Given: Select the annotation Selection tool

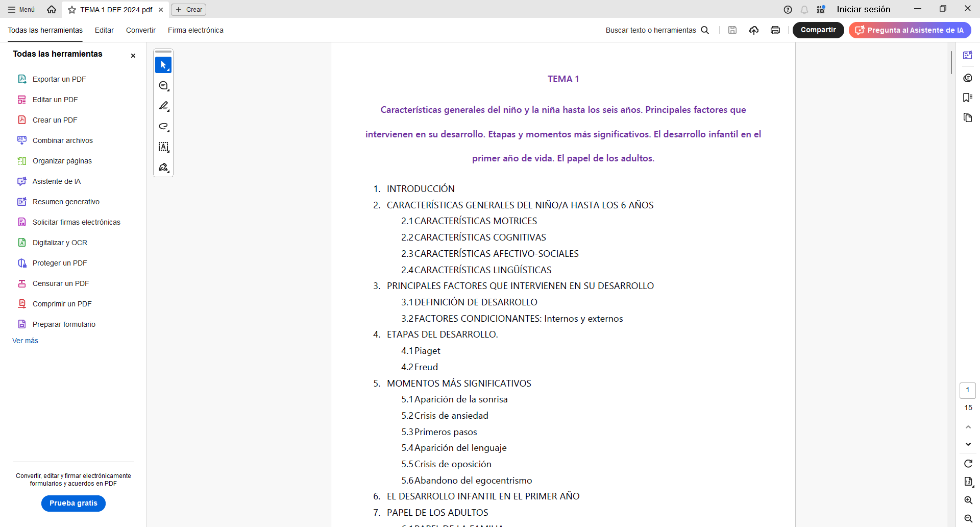Looking at the screenshot, I should (163, 65).
